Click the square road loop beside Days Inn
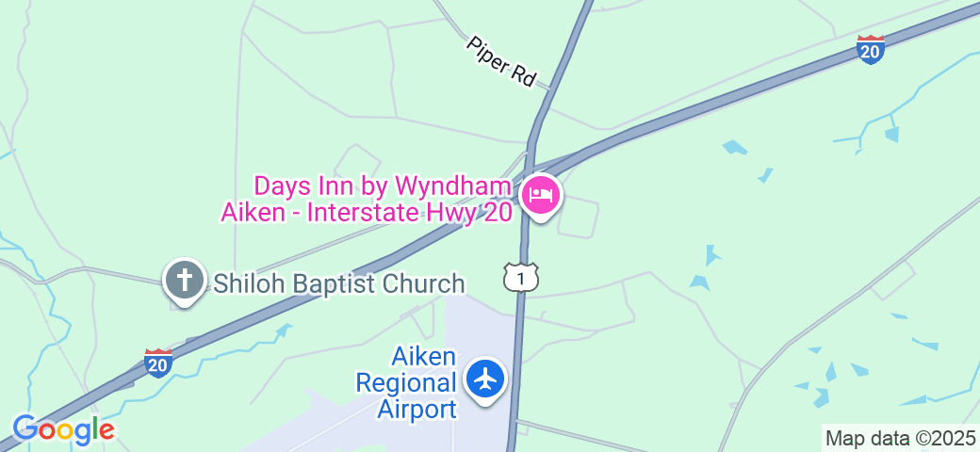Image resolution: width=980 pixels, height=452 pixels. 579,217
